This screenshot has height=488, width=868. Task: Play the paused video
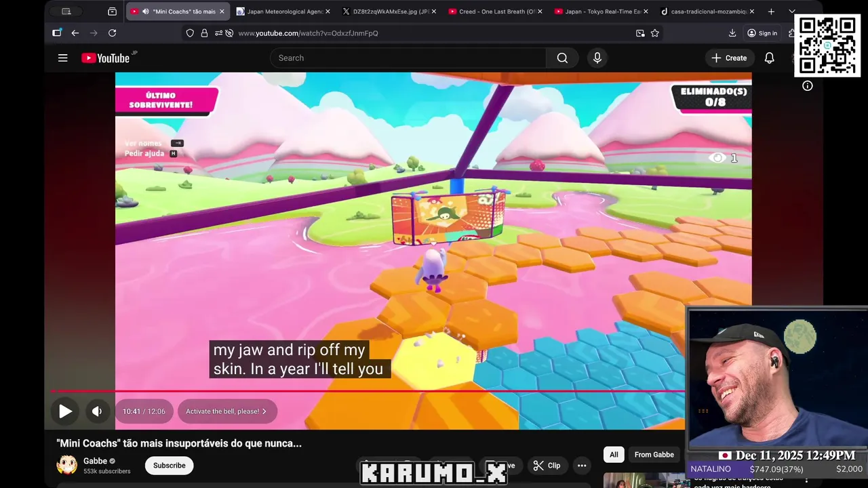pyautogui.click(x=65, y=411)
